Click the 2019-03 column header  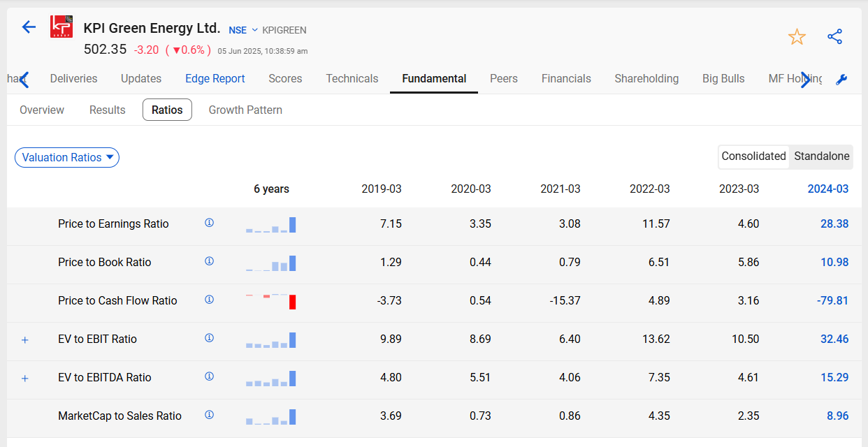[382, 189]
